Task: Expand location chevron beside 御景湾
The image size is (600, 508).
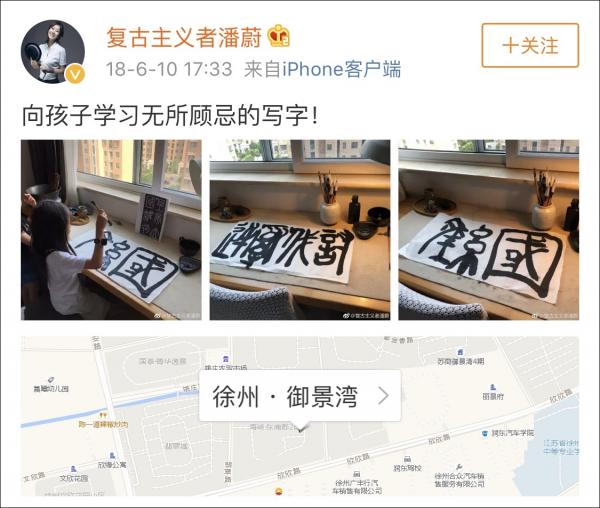Action: (383, 396)
